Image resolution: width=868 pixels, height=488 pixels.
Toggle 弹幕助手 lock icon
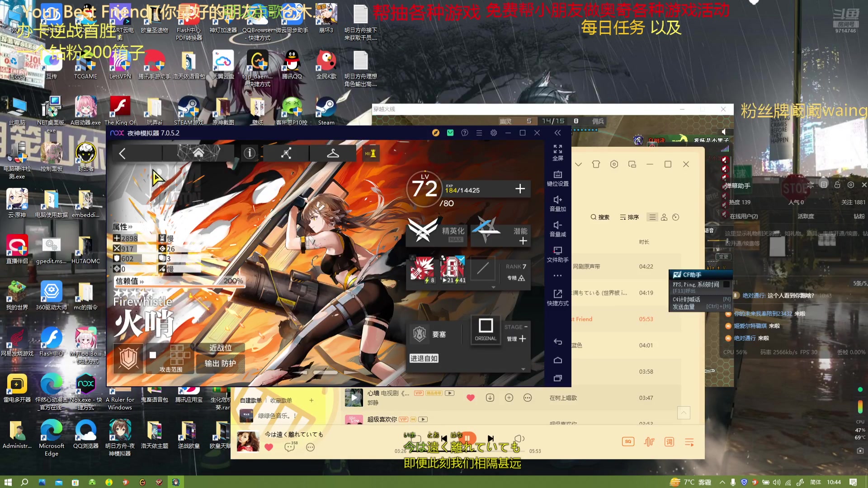[837, 185]
